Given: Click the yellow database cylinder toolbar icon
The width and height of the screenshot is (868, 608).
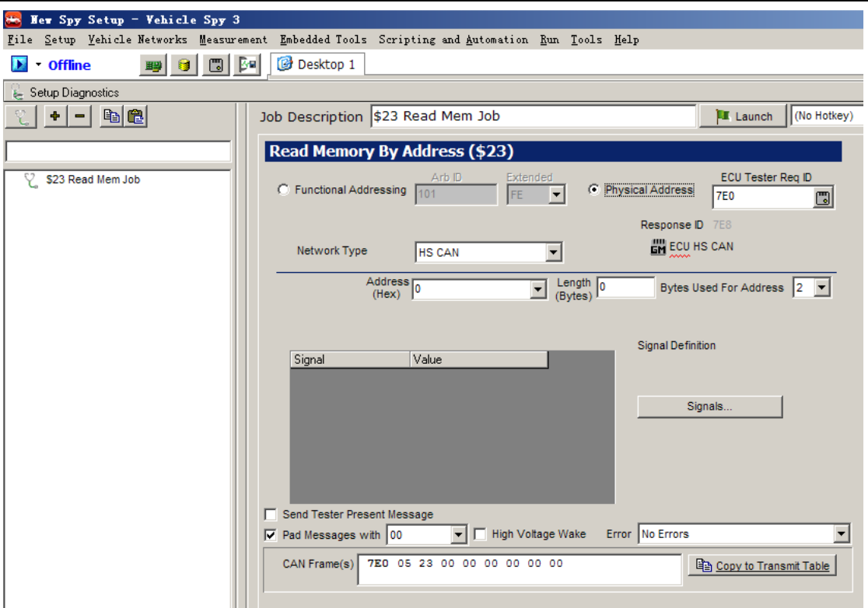Looking at the screenshot, I should coord(184,65).
